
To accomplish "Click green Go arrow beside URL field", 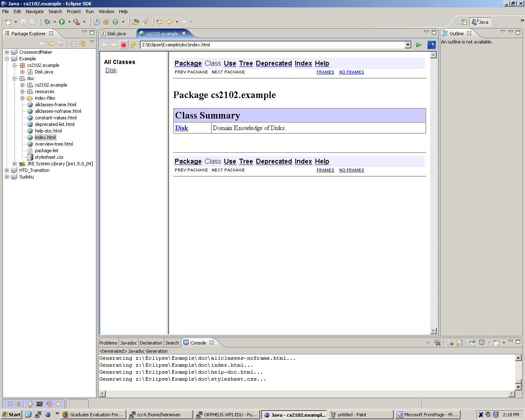I will 419,45.
